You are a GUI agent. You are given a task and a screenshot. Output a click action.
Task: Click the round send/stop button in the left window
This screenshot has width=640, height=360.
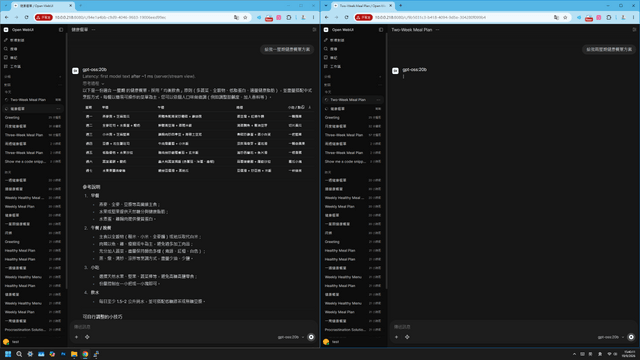pyautogui.click(x=311, y=337)
